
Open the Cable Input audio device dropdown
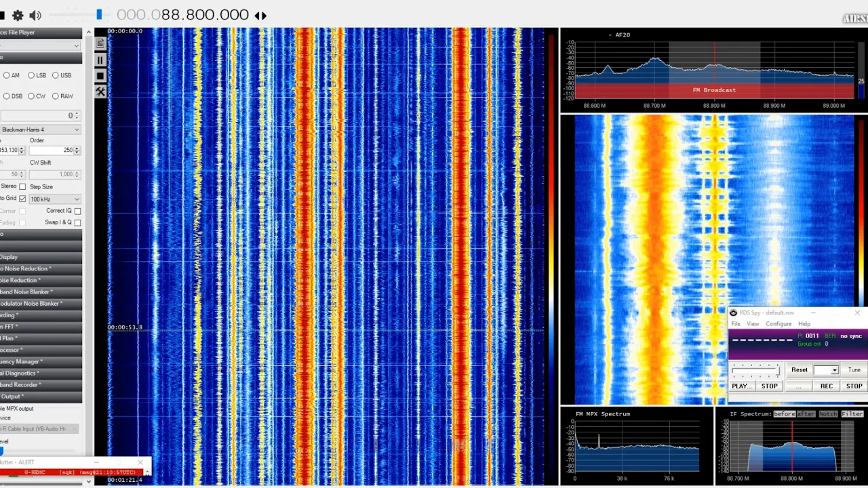coord(39,428)
